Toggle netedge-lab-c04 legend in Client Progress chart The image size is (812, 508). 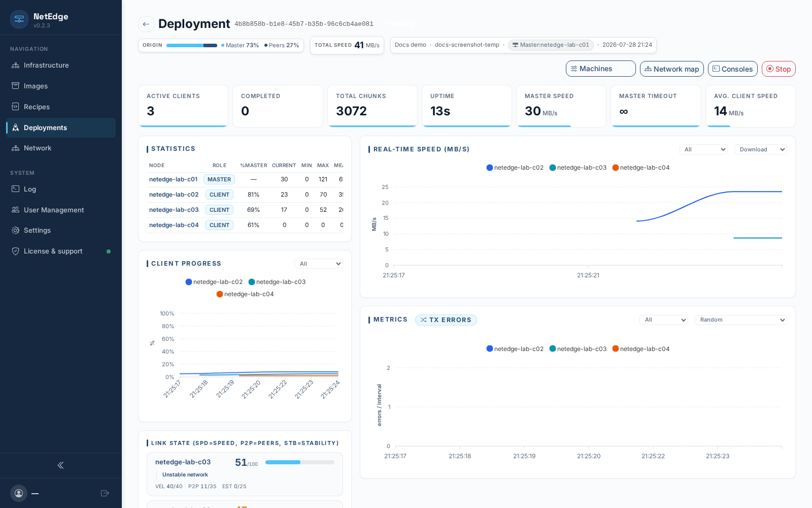[245, 294]
